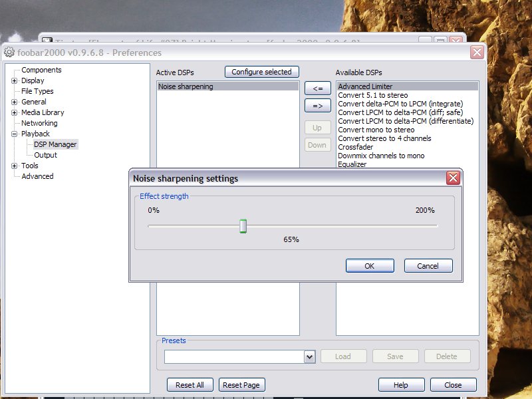Open the Presets dropdown arrow

309,356
